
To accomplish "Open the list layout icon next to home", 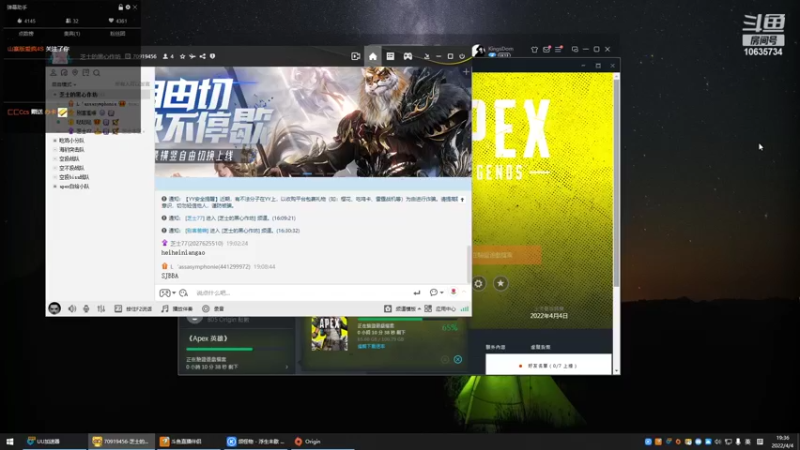I will tap(390, 56).
